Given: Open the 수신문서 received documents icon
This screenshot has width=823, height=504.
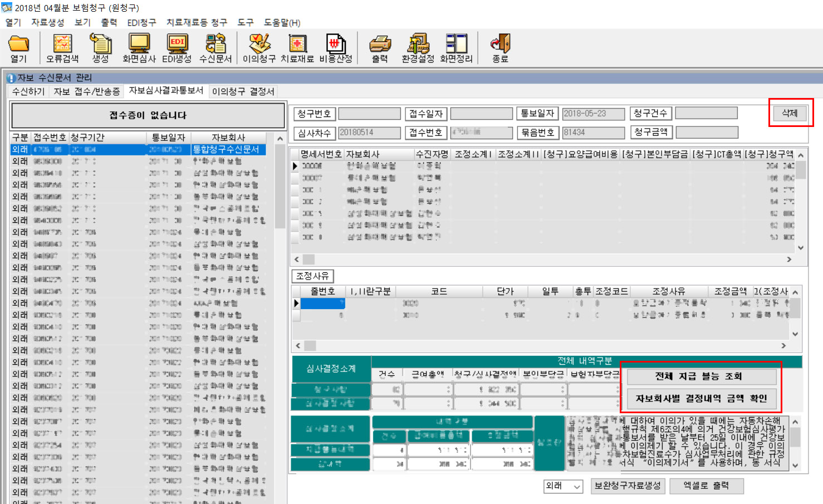Looking at the screenshot, I should 215,45.
